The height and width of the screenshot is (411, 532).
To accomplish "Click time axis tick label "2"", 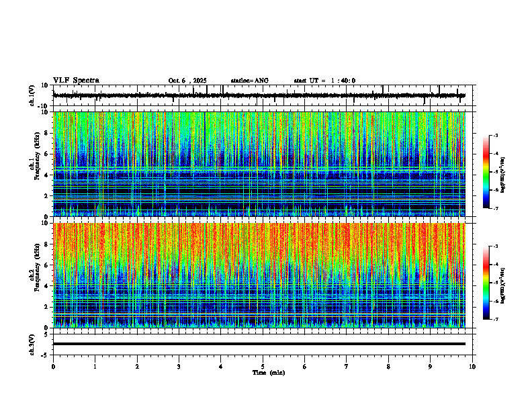I will point(137,367).
